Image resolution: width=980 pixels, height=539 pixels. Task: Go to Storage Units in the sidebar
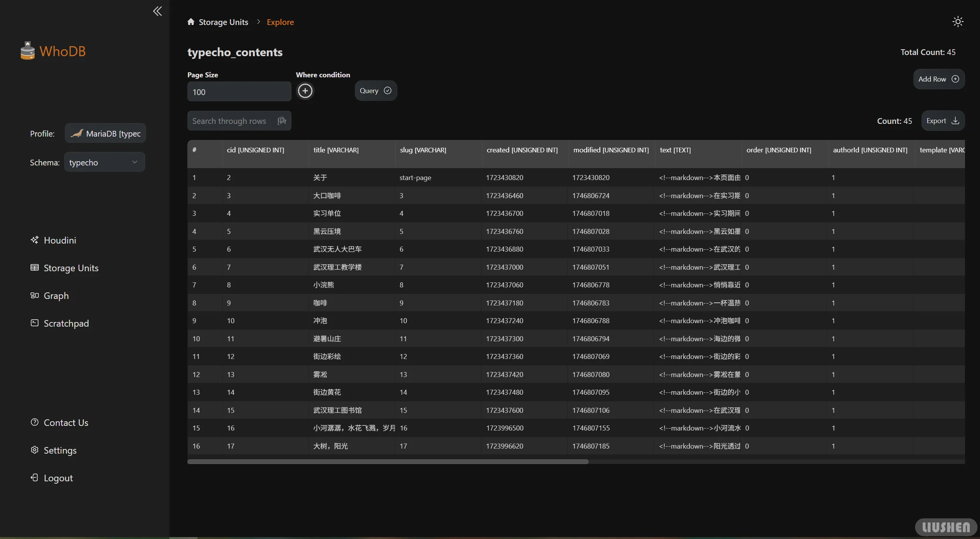tap(71, 268)
